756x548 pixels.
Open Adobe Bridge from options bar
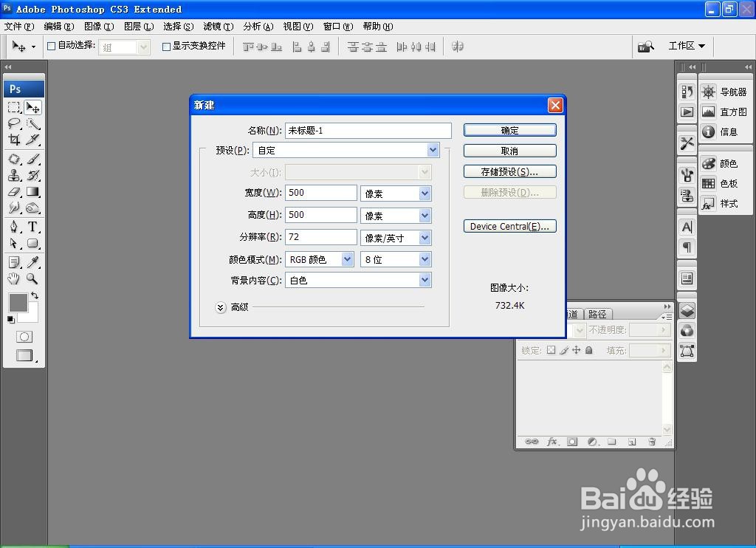pyautogui.click(x=645, y=47)
